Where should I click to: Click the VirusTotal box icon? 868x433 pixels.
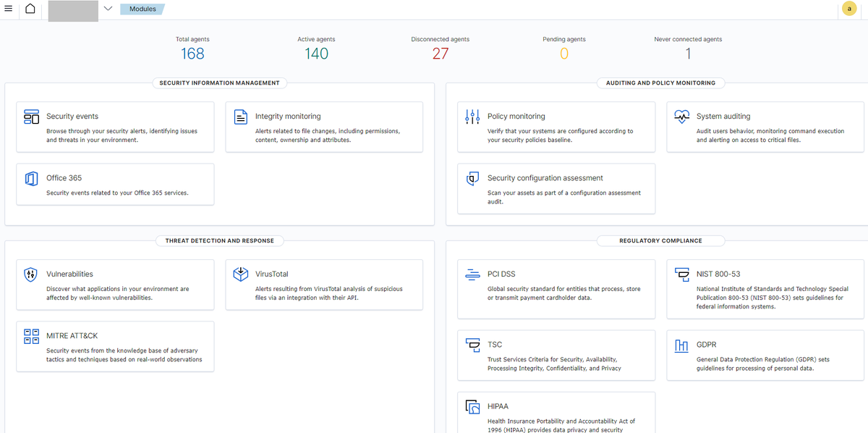(x=241, y=274)
